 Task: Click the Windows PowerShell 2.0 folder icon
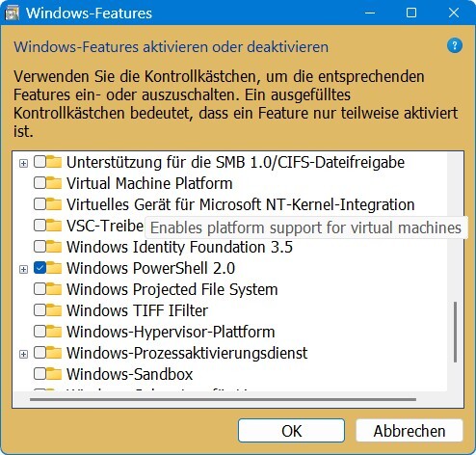coord(54,268)
